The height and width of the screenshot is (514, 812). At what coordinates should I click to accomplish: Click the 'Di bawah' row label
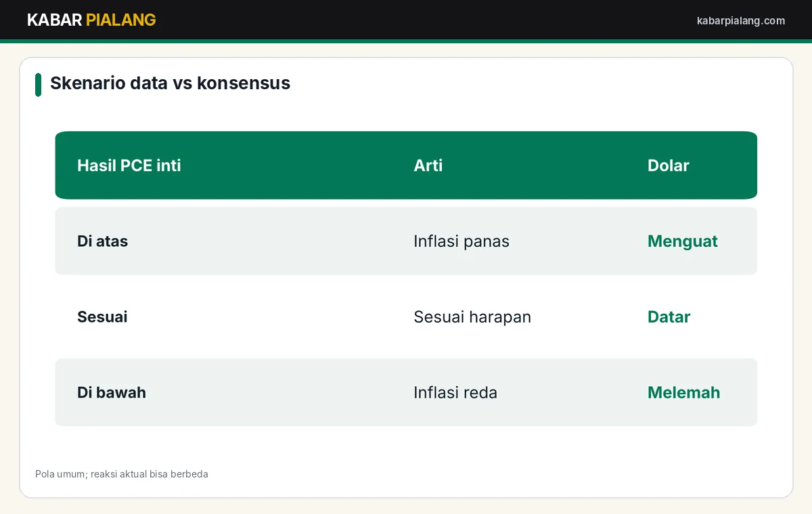coord(112,393)
